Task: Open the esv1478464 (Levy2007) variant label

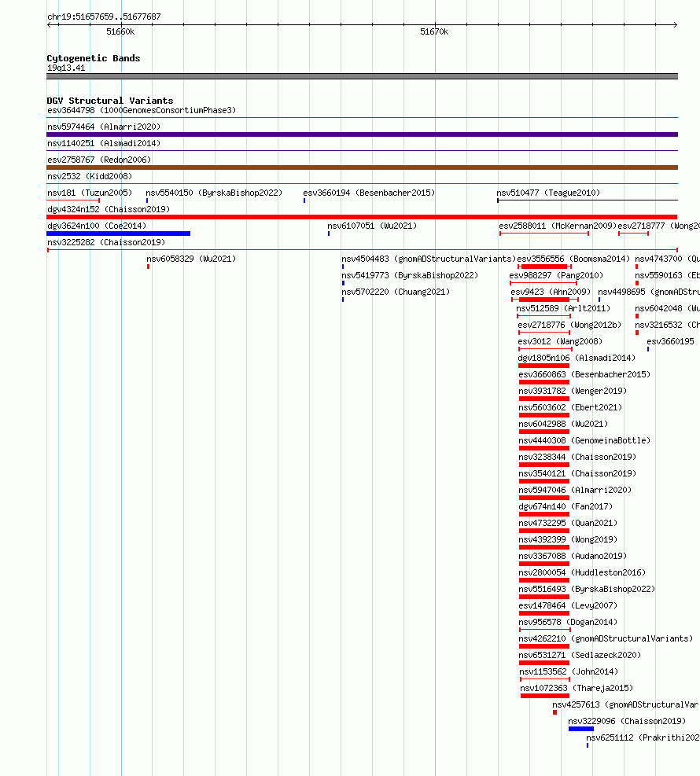Action: pyautogui.click(x=568, y=605)
